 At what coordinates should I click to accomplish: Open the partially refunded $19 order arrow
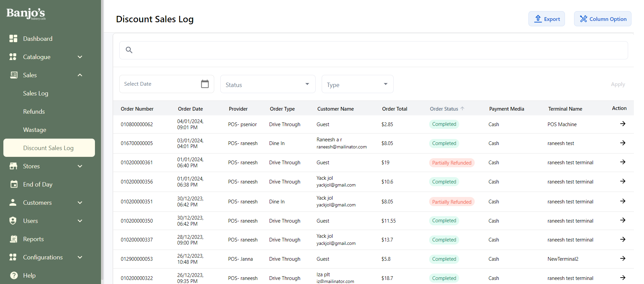(622, 162)
